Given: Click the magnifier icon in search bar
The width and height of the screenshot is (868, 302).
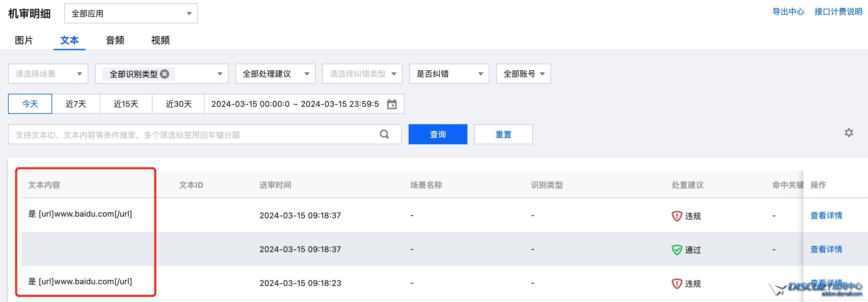Looking at the screenshot, I should click(x=384, y=134).
